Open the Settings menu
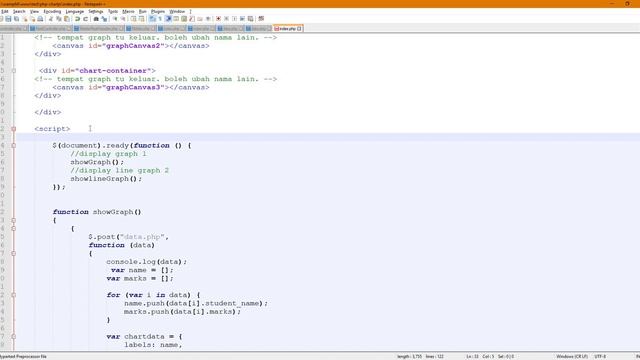The width and height of the screenshot is (640, 360). [x=96, y=11]
